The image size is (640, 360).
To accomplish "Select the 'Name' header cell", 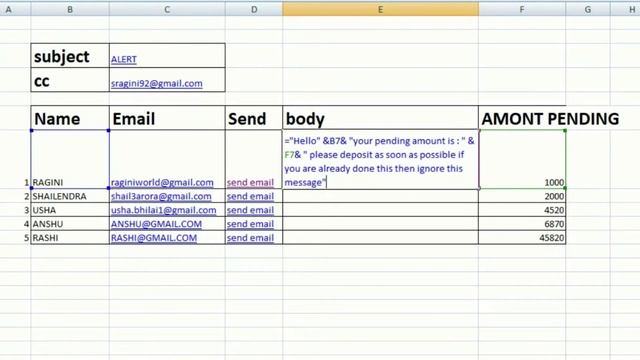I will [x=70, y=118].
